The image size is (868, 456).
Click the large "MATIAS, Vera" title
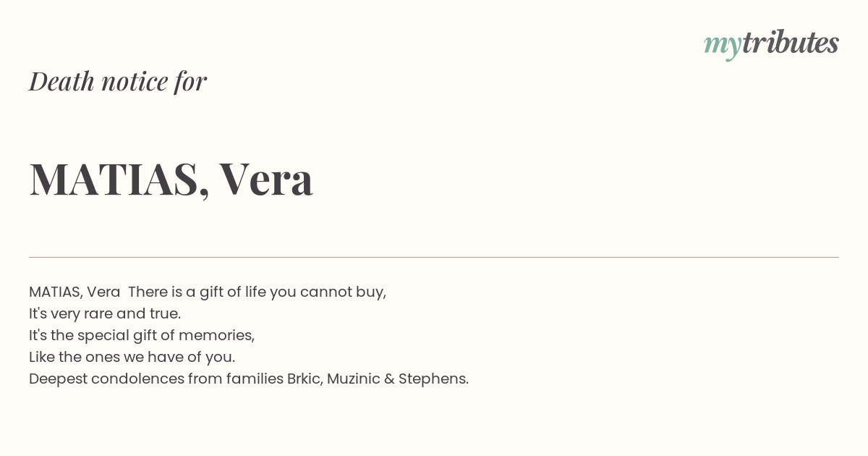tap(171, 179)
